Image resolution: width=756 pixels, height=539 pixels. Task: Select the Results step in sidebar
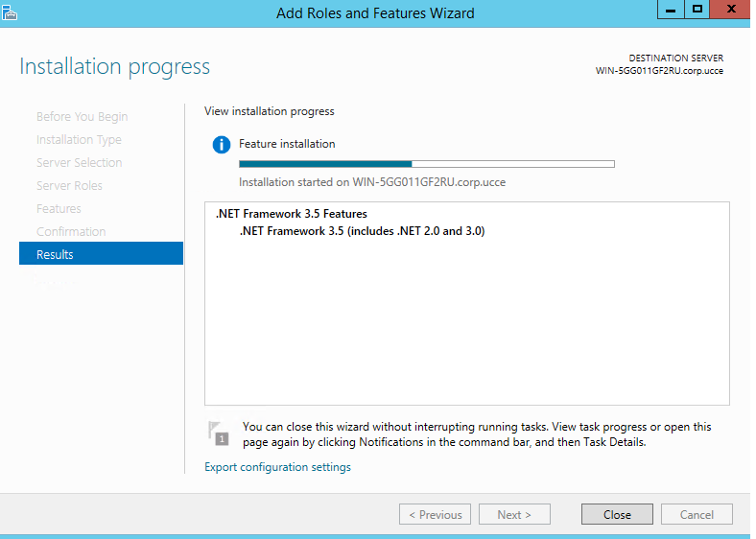pos(101,254)
